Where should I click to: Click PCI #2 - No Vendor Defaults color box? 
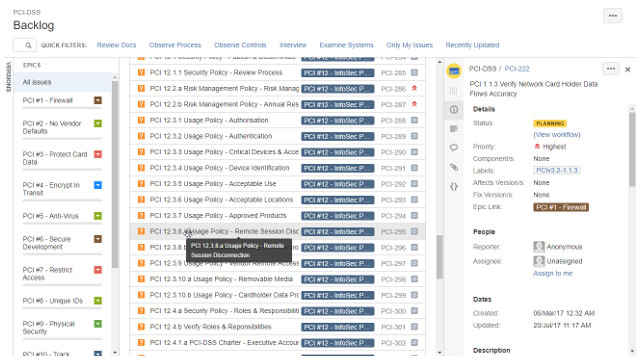tap(98, 123)
